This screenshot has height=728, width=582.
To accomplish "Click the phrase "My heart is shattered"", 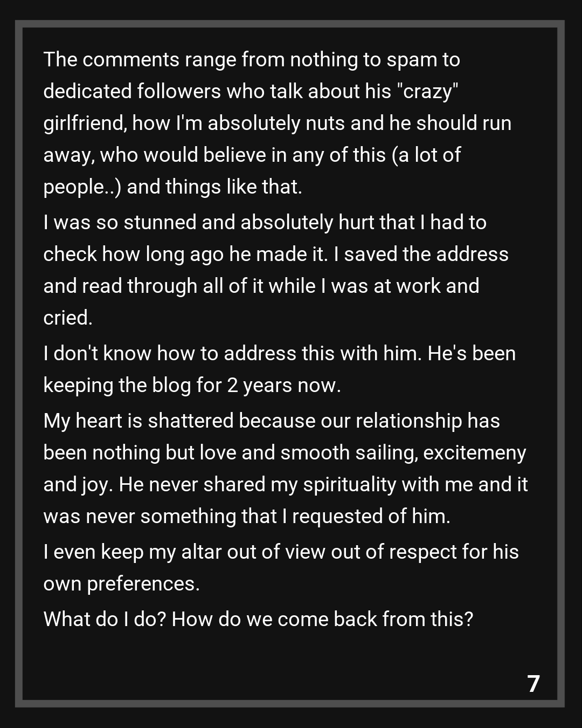I will [138, 421].
